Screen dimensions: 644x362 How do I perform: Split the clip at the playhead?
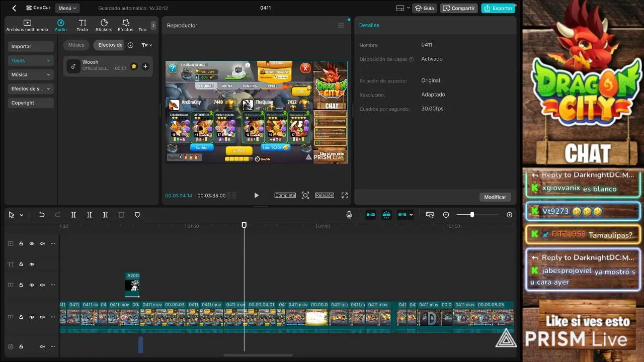click(73, 215)
